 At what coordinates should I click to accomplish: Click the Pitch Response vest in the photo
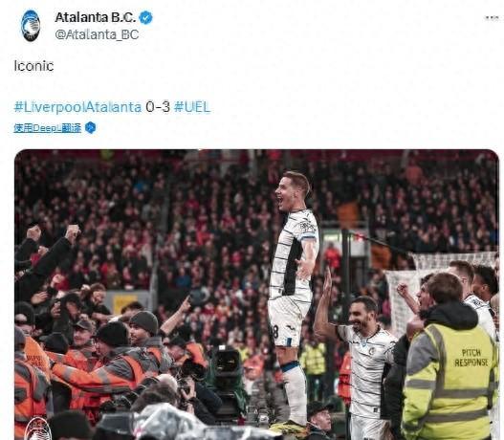(450, 379)
